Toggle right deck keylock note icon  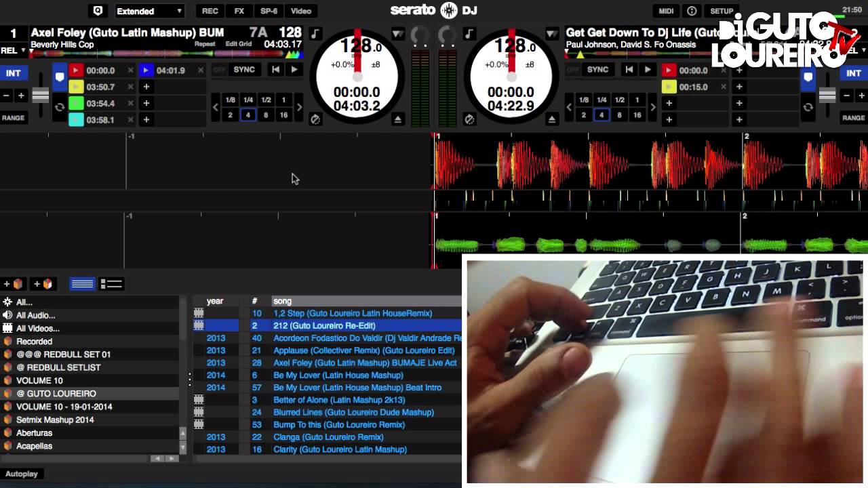469,33
